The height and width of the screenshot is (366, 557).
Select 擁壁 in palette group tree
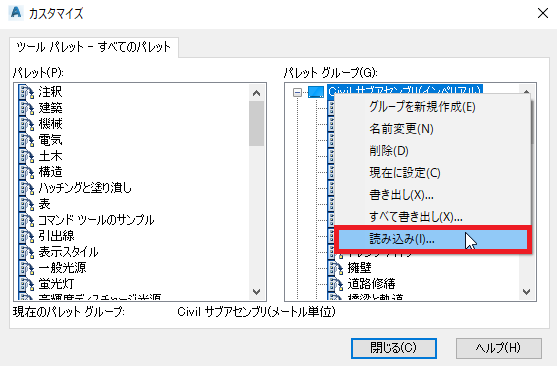pyautogui.click(x=359, y=268)
